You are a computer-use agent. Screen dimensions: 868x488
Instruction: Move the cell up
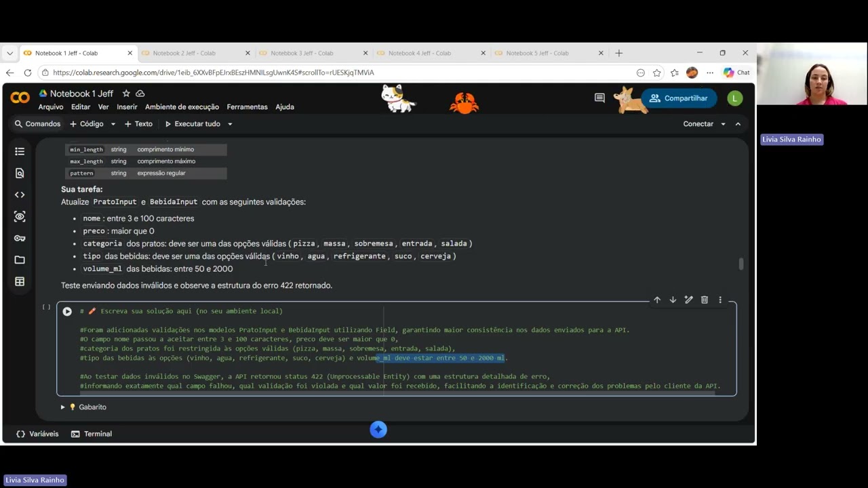(x=657, y=300)
